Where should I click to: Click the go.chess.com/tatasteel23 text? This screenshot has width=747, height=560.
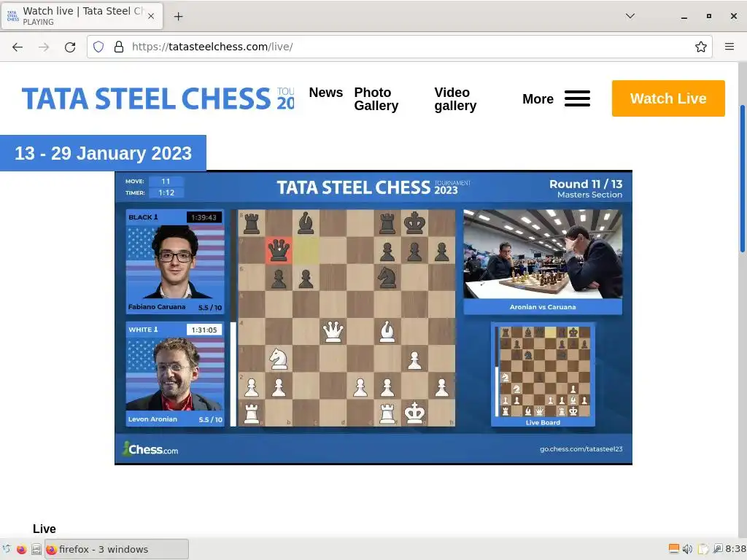(x=581, y=449)
